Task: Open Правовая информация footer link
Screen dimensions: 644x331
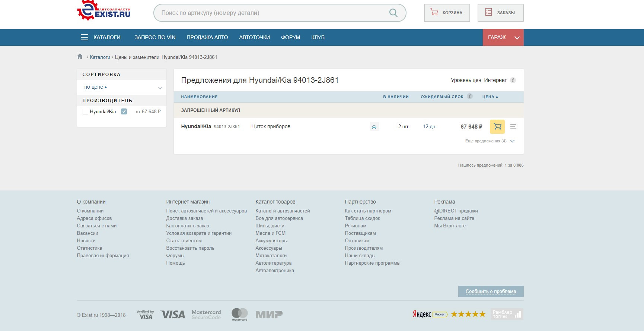Action: click(x=103, y=256)
